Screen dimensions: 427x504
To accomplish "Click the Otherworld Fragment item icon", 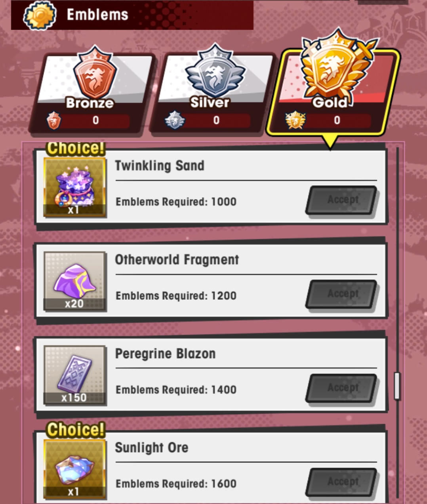I will (74, 281).
